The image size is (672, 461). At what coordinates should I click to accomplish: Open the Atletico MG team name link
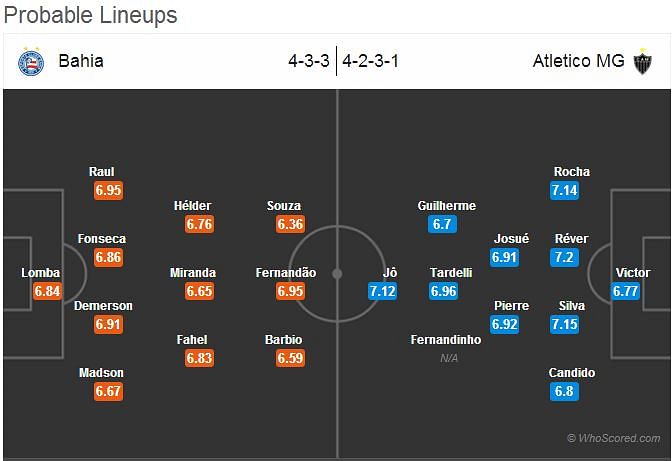point(578,61)
